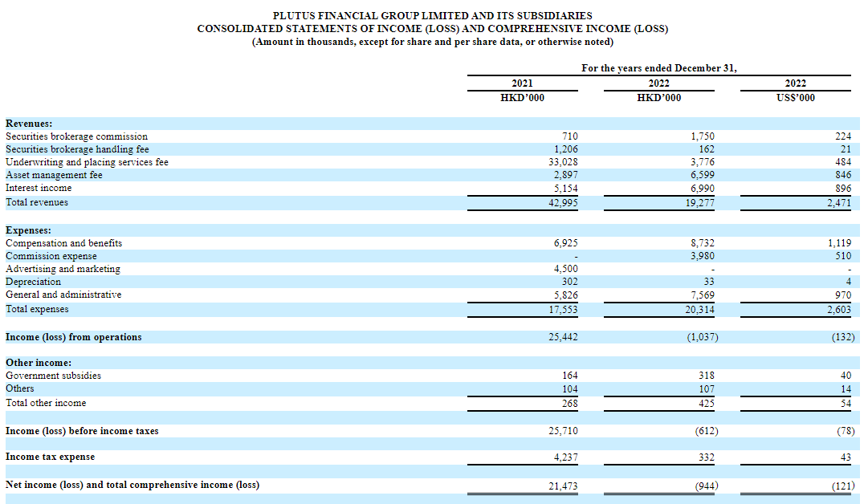864x504 pixels.
Task: Click the 2021 total expenses value 17,553
Action: 563,310
